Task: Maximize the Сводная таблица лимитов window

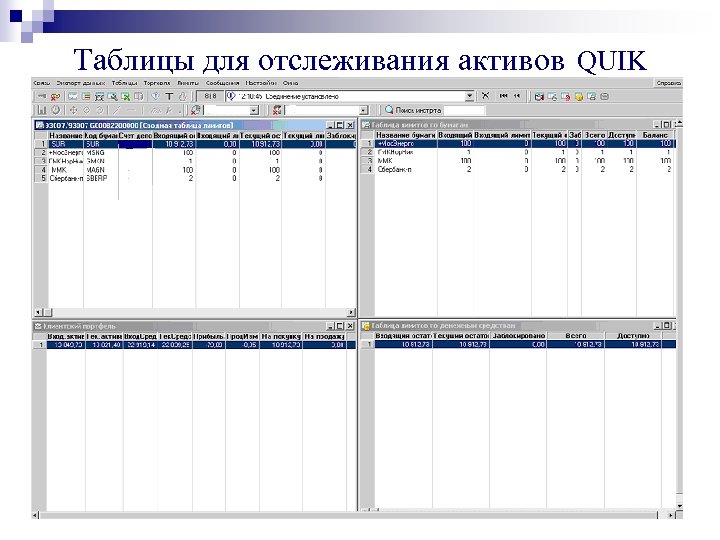Action: point(340,125)
